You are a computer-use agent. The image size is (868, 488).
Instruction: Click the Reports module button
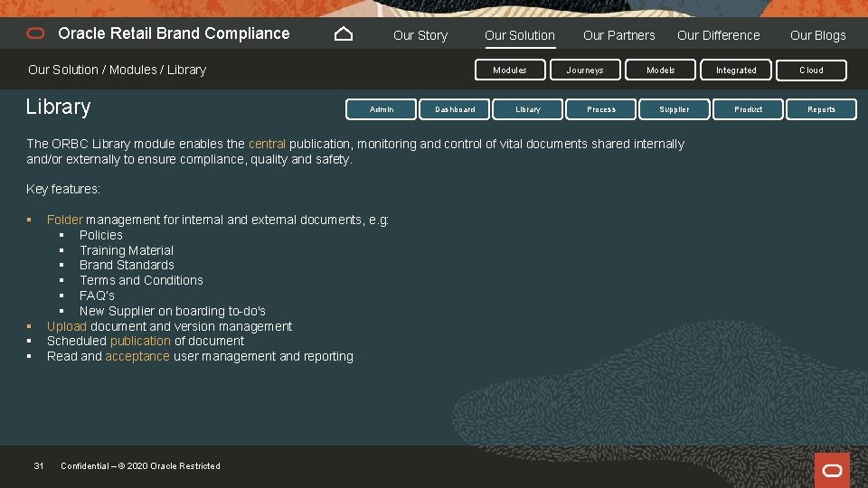point(821,109)
